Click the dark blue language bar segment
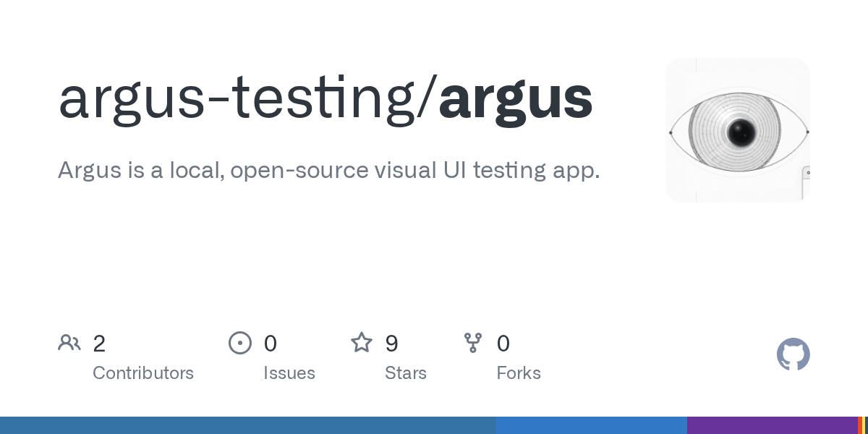The width and height of the screenshot is (868, 434). point(248,425)
